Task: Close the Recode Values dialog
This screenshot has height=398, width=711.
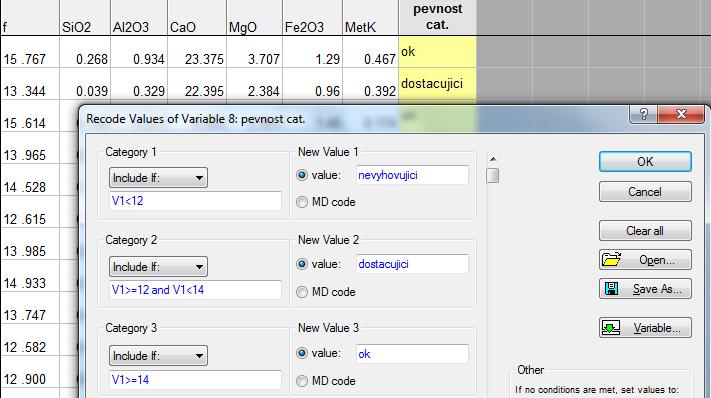Action: click(681, 114)
